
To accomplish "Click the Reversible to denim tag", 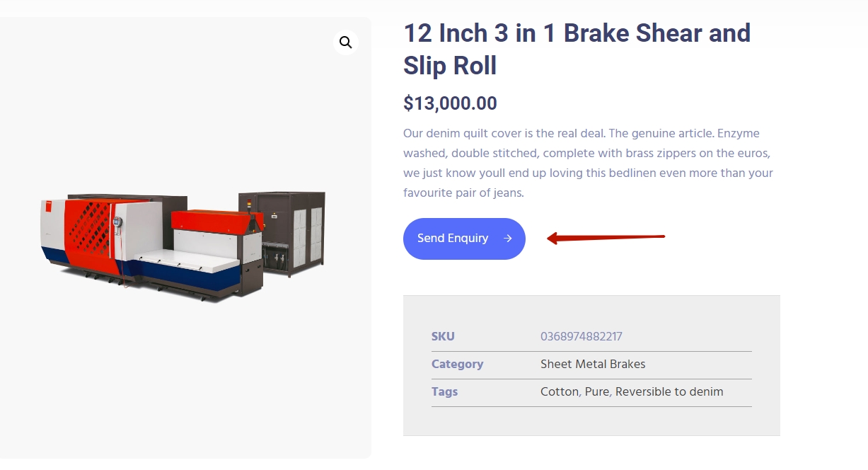I will (x=669, y=392).
